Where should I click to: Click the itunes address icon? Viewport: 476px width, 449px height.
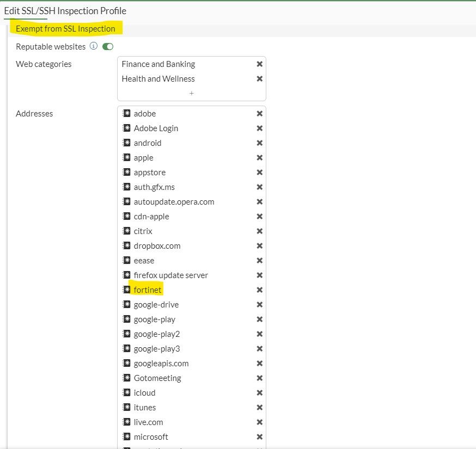(x=127, y=408)
